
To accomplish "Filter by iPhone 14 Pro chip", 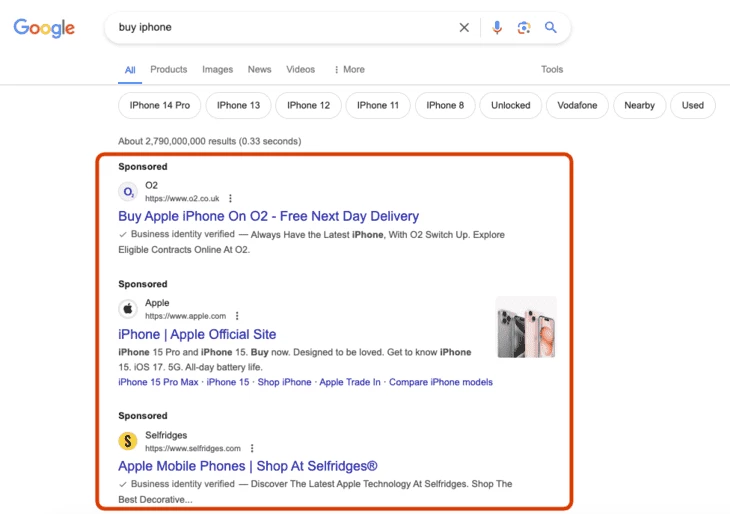I will point(160,105).
